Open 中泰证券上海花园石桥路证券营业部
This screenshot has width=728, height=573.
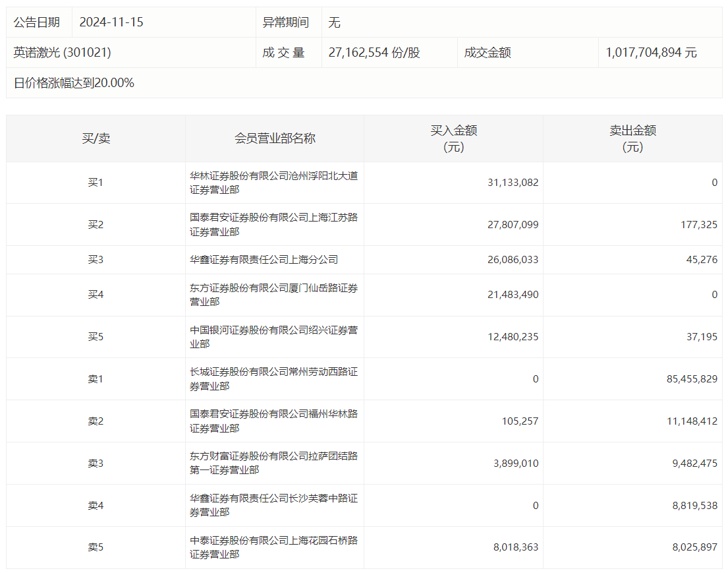coord(274,547)
